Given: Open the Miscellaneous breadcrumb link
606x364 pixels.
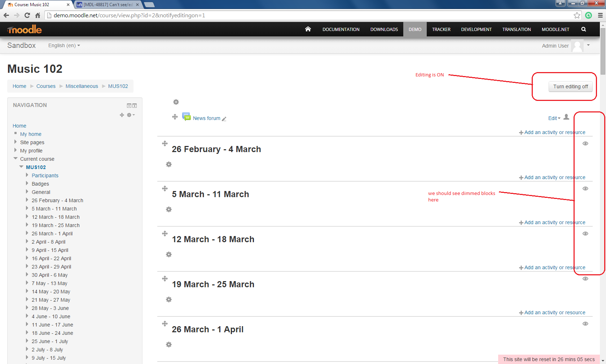Looking at the screenshot, I should (82, 86).
